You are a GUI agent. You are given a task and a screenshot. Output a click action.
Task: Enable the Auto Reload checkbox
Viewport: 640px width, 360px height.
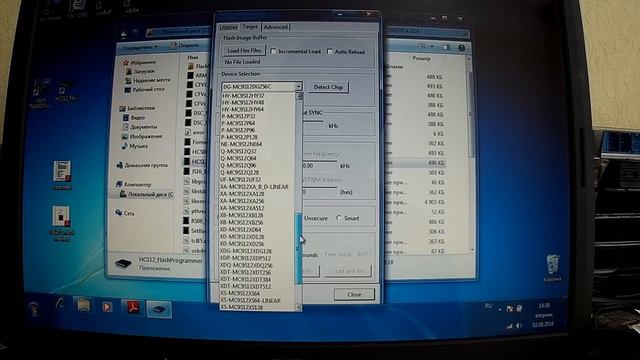[x=330, y=51]
